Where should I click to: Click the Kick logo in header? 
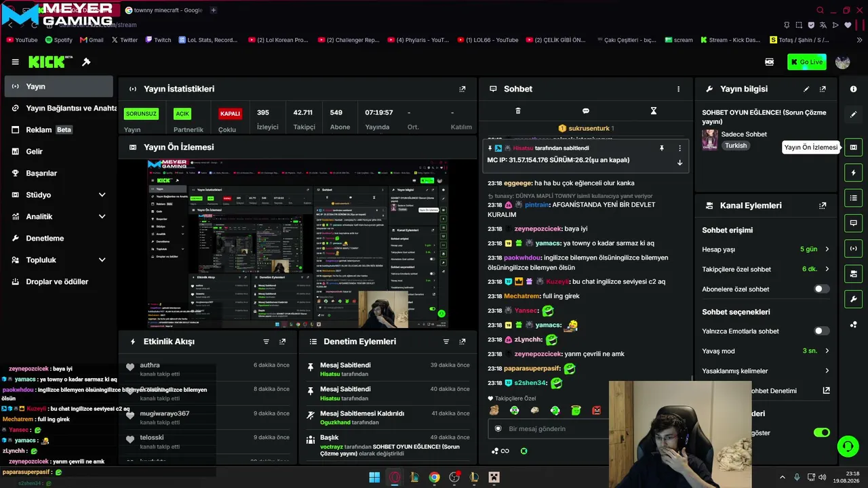tap(50, 62)
